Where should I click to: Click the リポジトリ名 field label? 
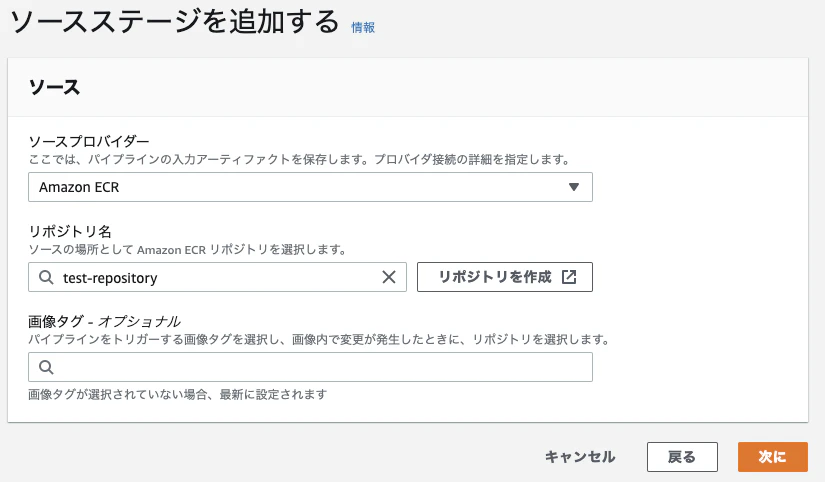(70, 231)
